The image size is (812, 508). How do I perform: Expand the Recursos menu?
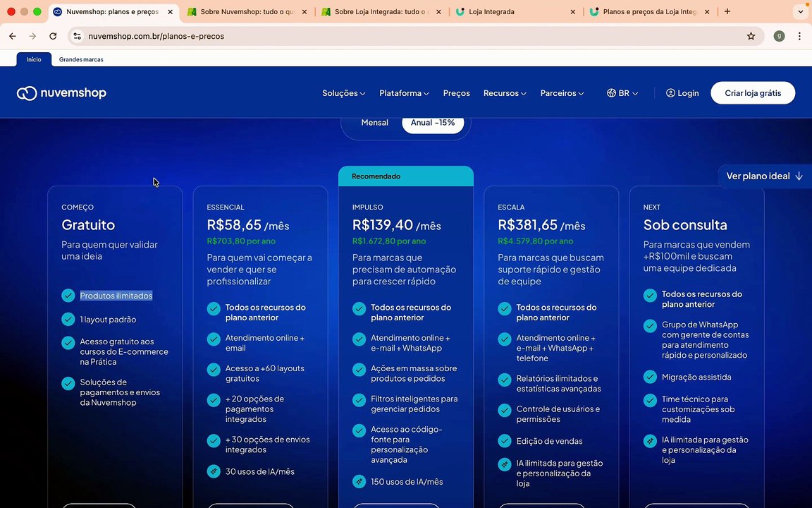click(x=505, y=93)
